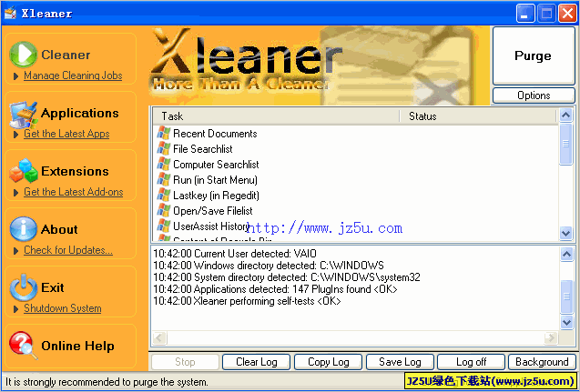Image resolution: width=580 pixels, height=392 pixels.
Task: Select the Extensions heading
Action: coord(75,171)
